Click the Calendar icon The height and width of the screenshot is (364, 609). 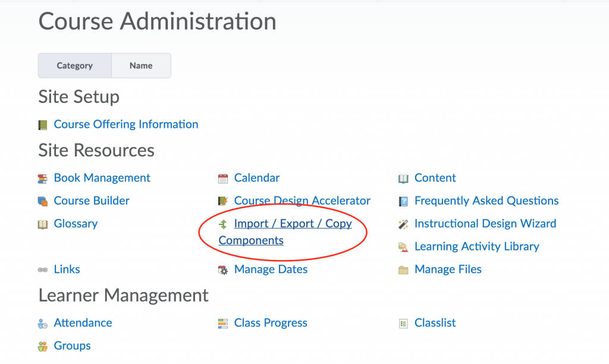pos(223,178)
